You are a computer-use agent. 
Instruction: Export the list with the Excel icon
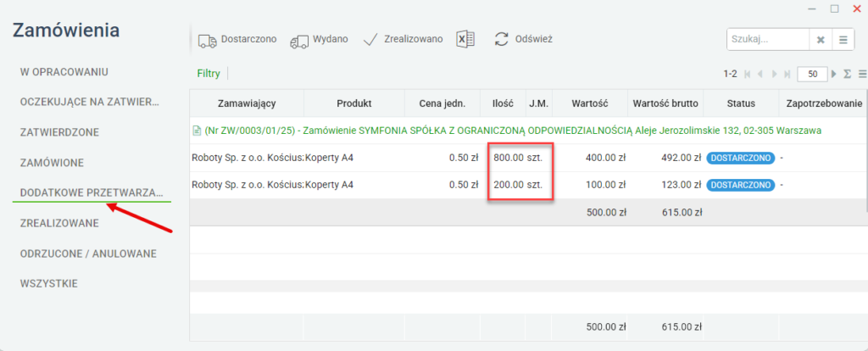point(465,39)
